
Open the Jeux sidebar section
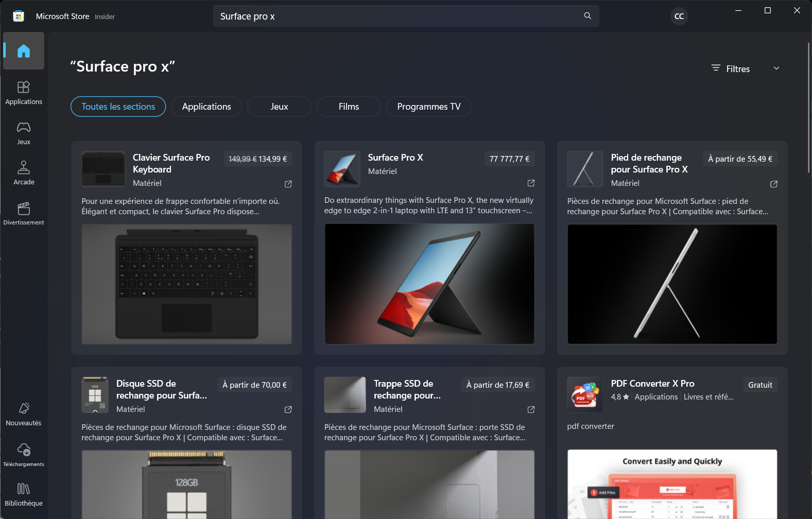[x=24, y=133]
